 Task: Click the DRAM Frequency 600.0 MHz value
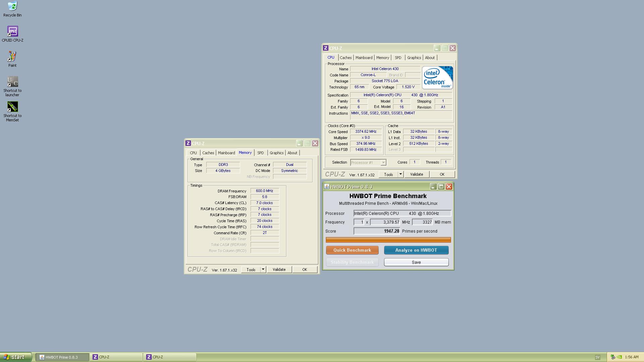pyautogui.click(x=265, y=191)
